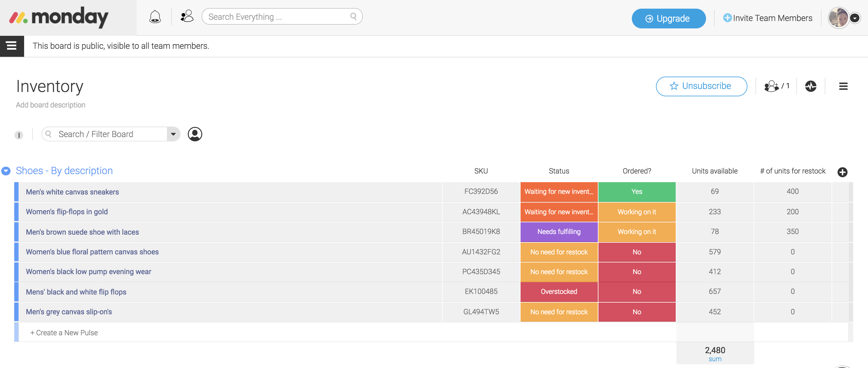The width and height of the screenshot is (868, 368).
Task: Collapse the Shoes - By description group
Action: [x=6, y=171]
